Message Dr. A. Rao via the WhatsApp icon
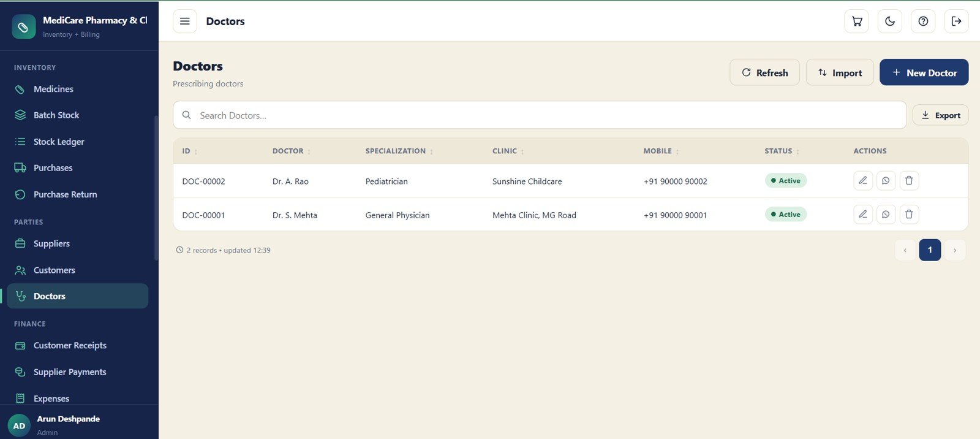This screenshot has height=439, width=980. [x=886, y=180]
